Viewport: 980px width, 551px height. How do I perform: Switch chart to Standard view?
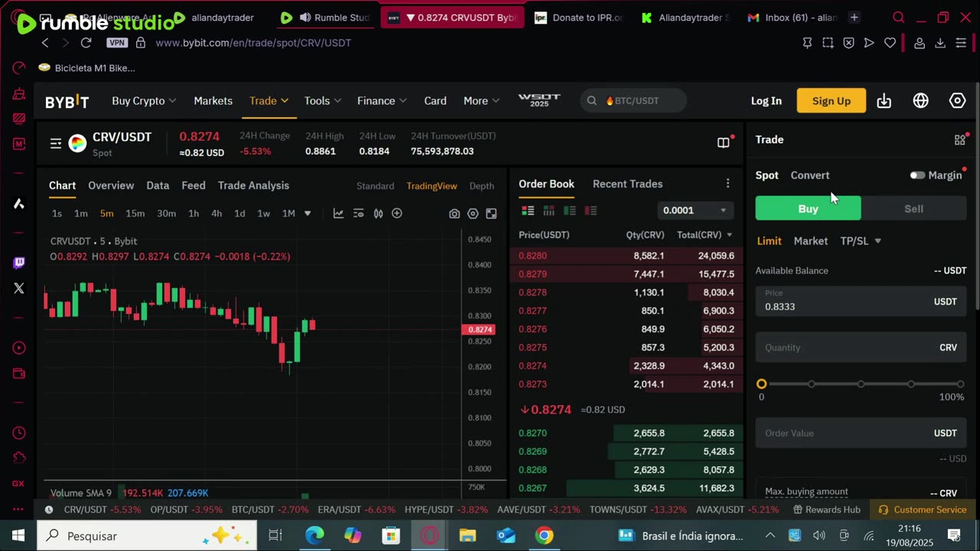[375, 186]
